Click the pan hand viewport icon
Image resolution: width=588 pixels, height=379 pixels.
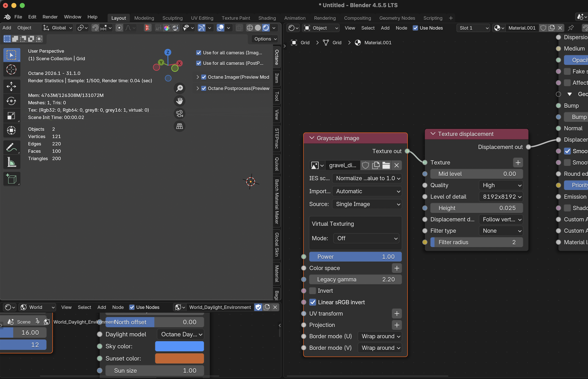[x=180, y=101]
